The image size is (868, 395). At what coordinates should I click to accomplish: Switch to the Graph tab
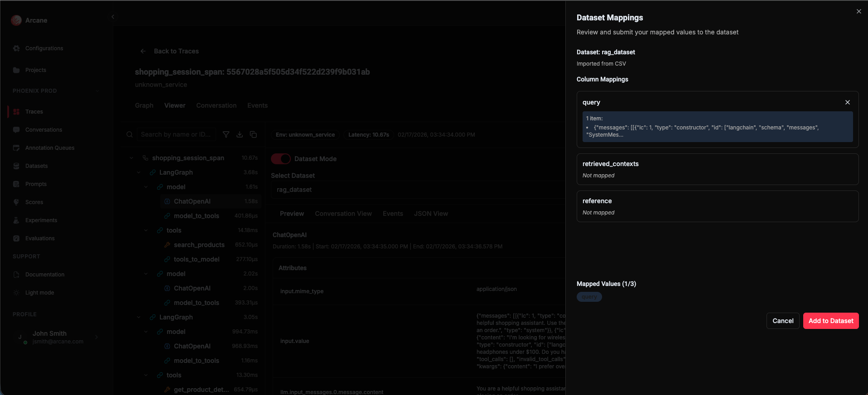click(144, 105)
